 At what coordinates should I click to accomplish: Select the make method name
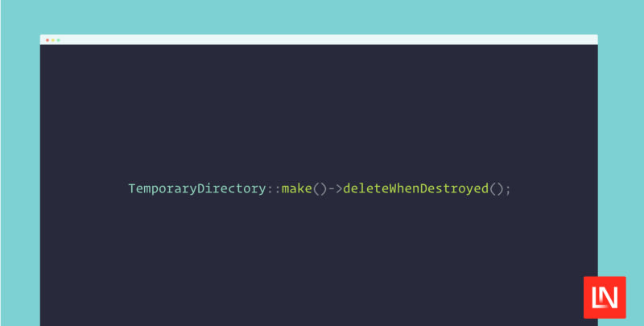click(297, 189)
